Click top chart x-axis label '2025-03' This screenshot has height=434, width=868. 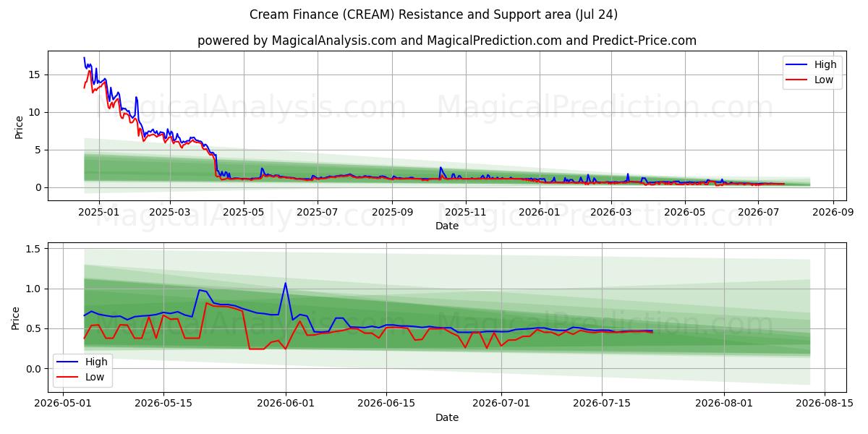click(x=170, y=212)
